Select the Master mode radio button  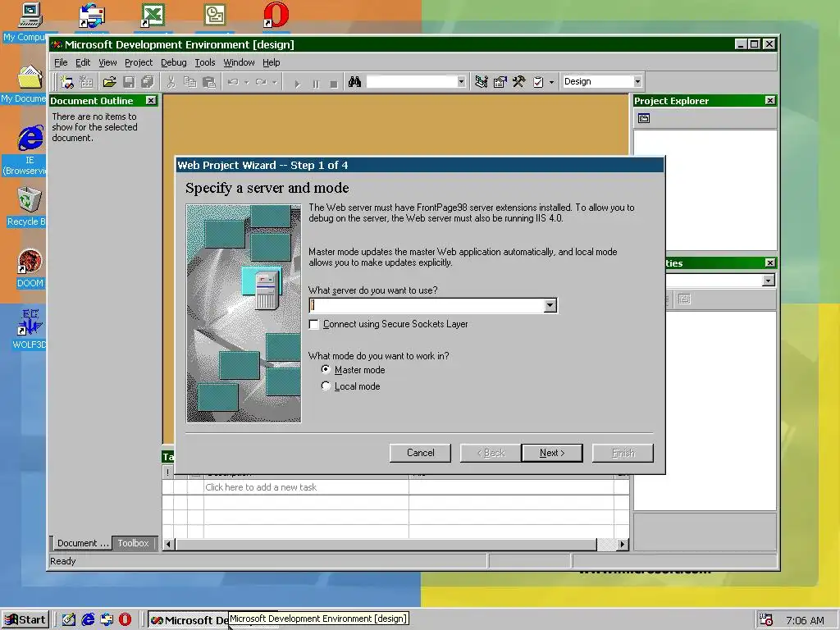click(326, 370)
